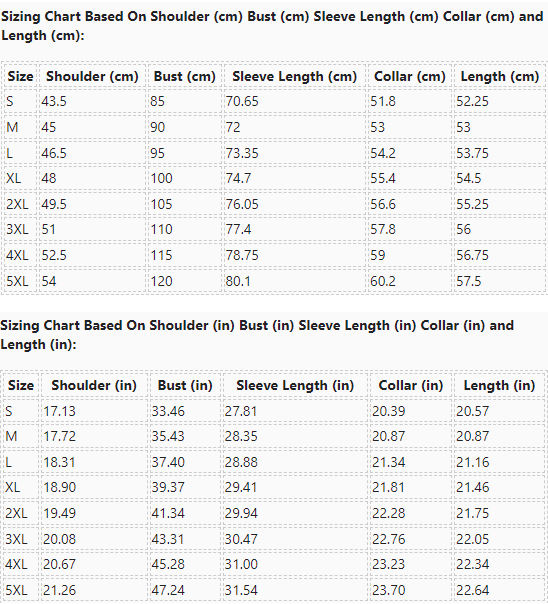Click the centimeter sizing chart heading
The width and height of the screenshot is (548, 604).
[x=272, y=26]
